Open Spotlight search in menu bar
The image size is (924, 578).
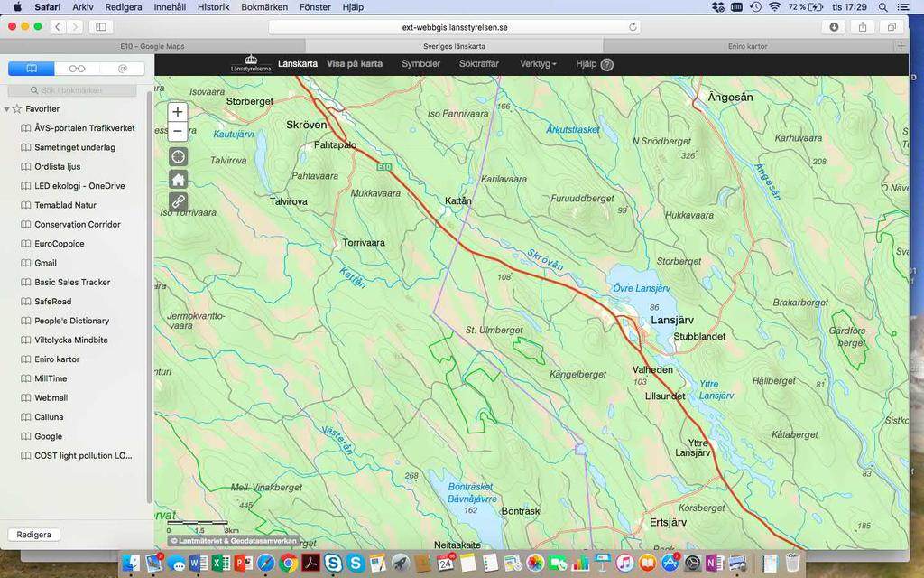(882, 7)
